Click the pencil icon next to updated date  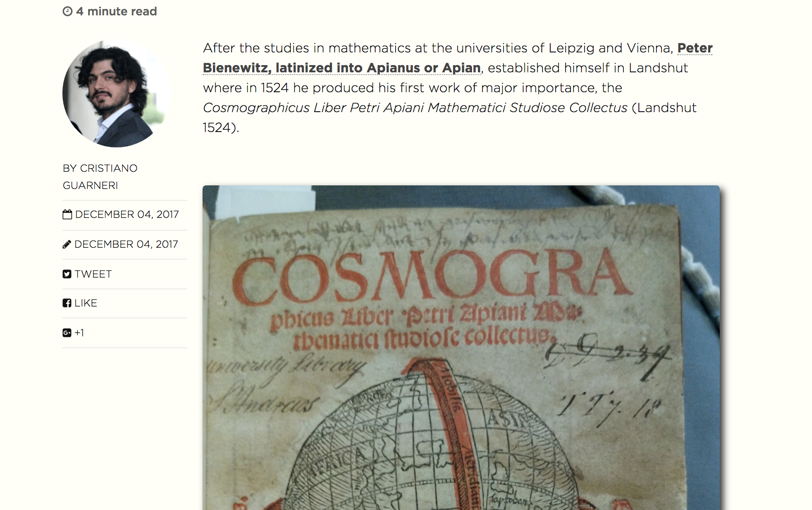67,245
